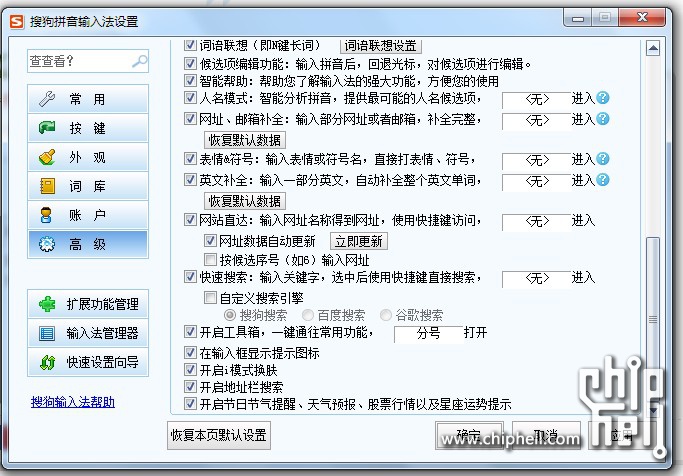The image size is (683, 476).
Task: Launch 快速设置向导 wizard
Action: (x=88, y=362)
